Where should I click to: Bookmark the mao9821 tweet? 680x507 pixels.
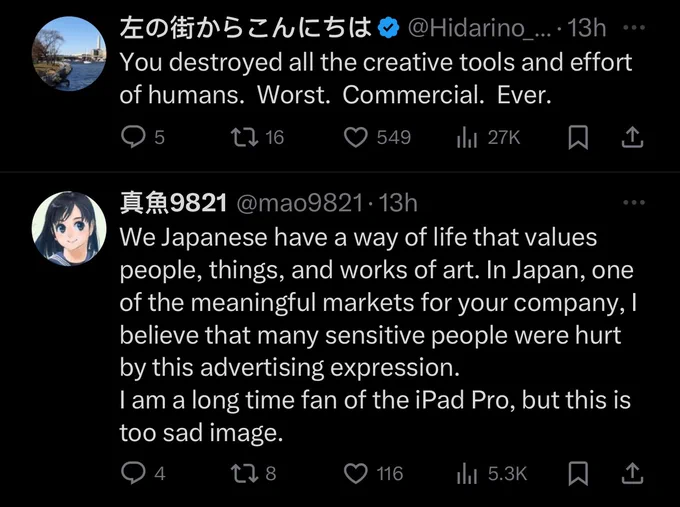pos(578,473)
